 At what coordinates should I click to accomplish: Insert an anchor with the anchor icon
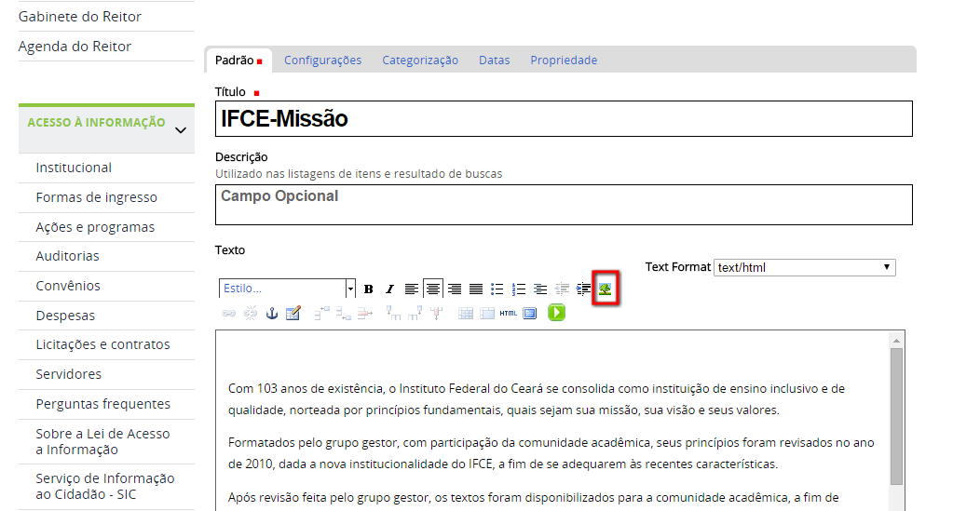point(272,313)
